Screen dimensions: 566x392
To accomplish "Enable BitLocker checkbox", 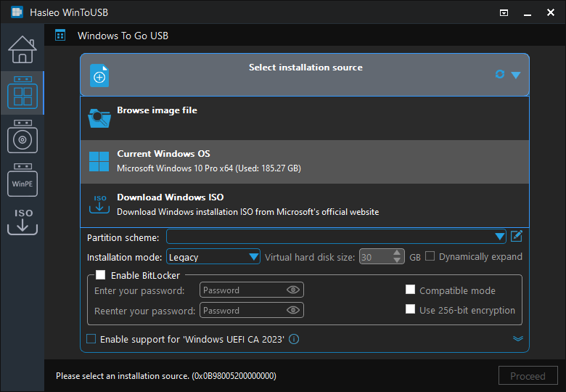I will click(x=100, y=275).
